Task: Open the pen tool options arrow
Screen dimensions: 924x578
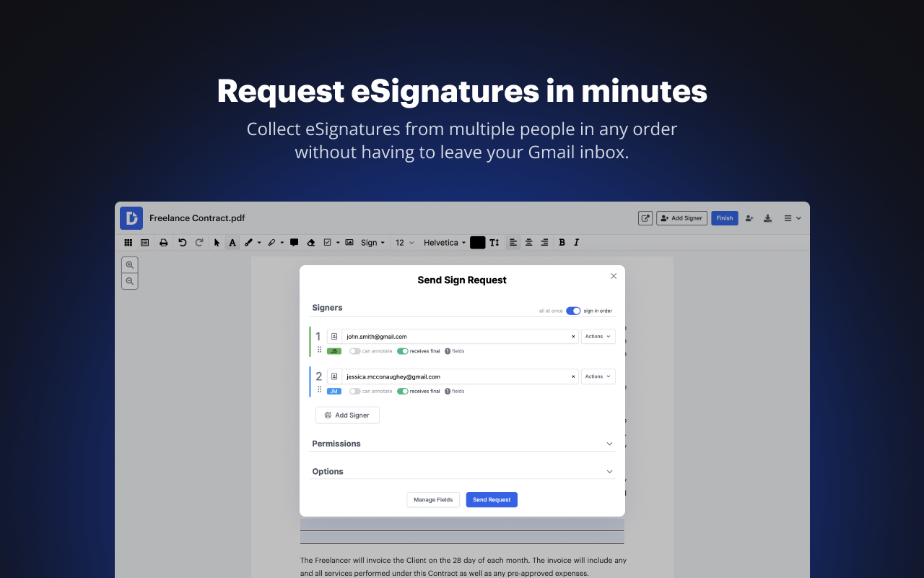Action: (x=259, y=243)
